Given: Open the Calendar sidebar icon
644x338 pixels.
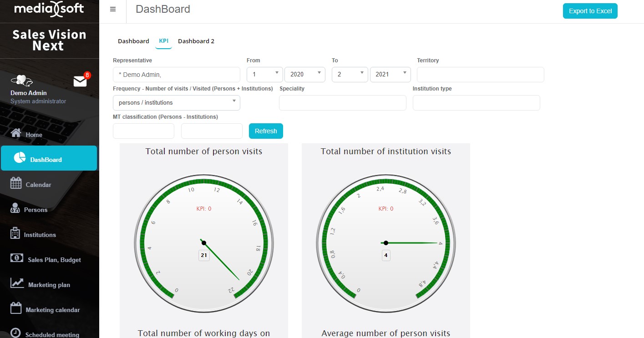Looking at the screenshot, I should (16, 183).
